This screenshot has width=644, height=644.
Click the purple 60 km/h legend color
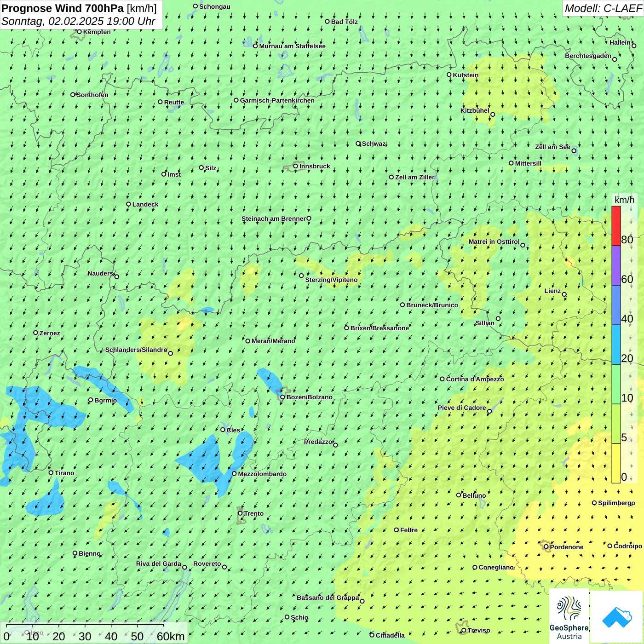click(x=616, y=266)
